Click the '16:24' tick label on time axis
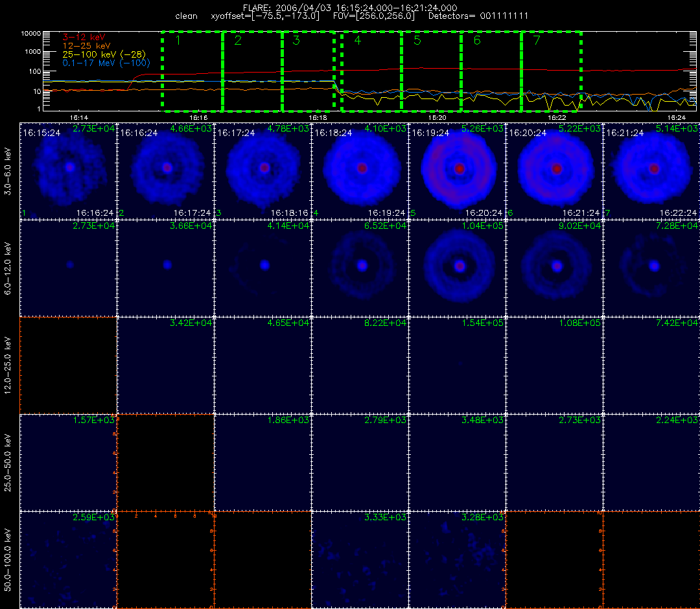 point(676,118)
